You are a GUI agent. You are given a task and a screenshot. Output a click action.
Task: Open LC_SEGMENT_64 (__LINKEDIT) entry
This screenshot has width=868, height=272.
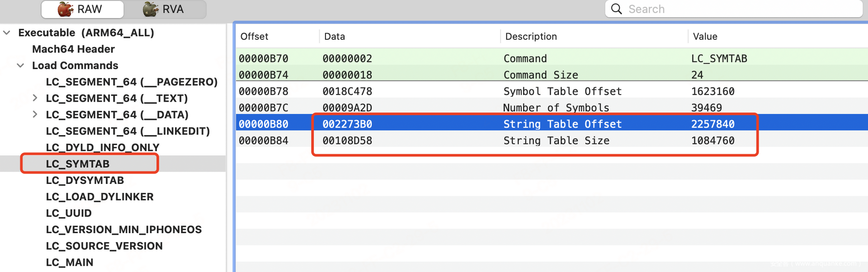(127, 131)
